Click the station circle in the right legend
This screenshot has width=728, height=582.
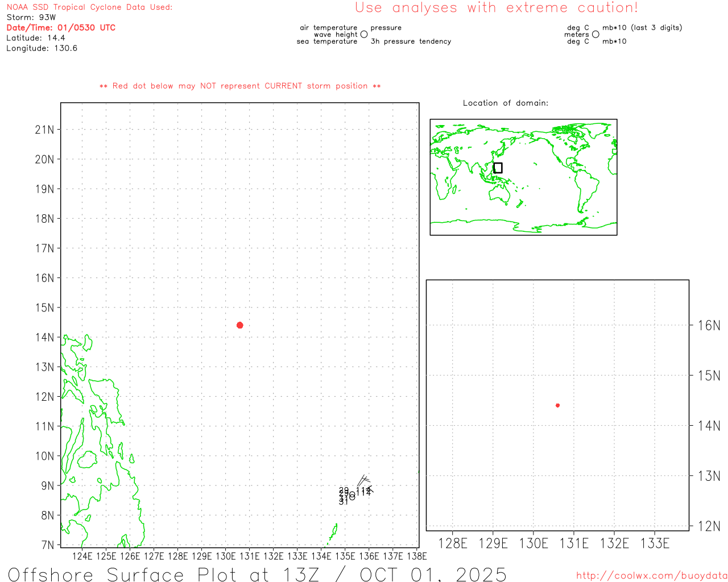click(x=595, y=35)
